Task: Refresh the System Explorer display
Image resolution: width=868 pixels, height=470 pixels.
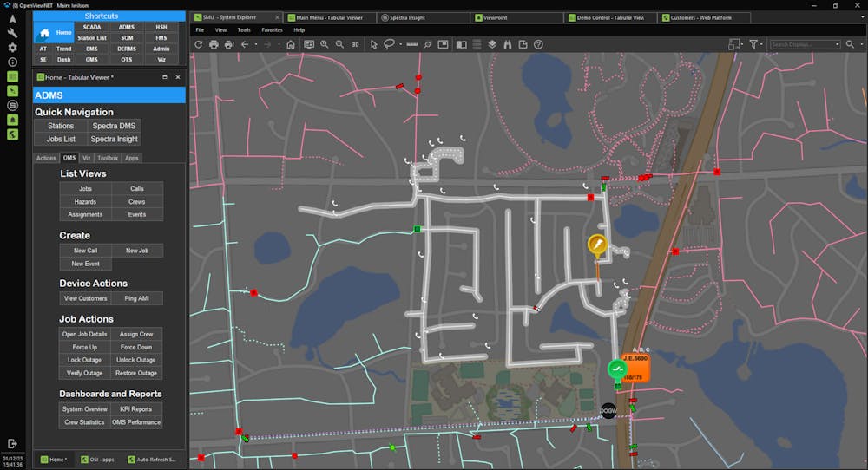Action: [x=198, y=45]
